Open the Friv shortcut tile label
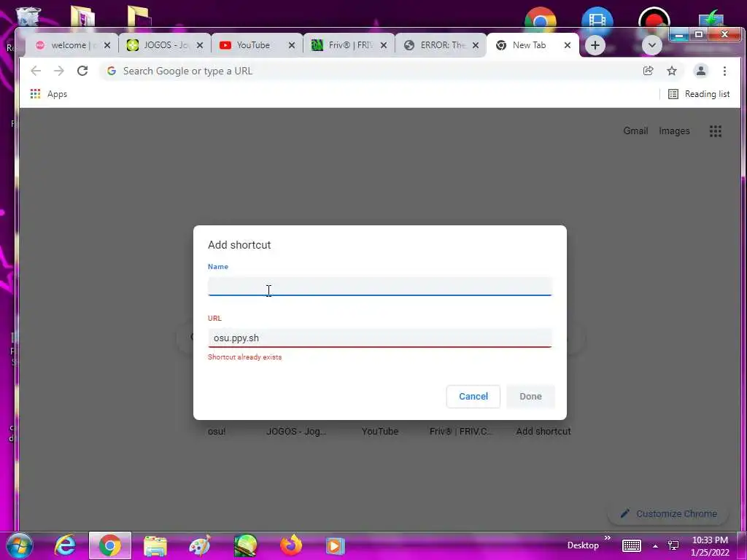 pyautogui.click(x=461, y=431)
